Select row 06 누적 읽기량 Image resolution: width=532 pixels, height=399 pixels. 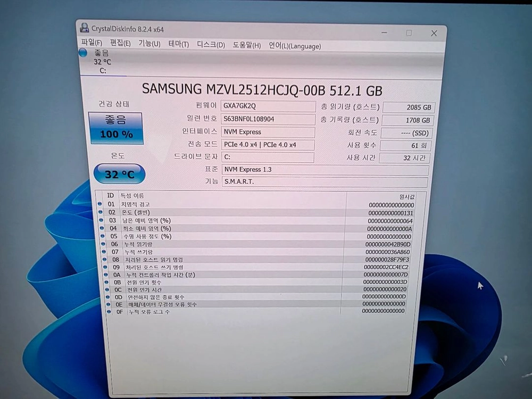[x=257, y=244]
